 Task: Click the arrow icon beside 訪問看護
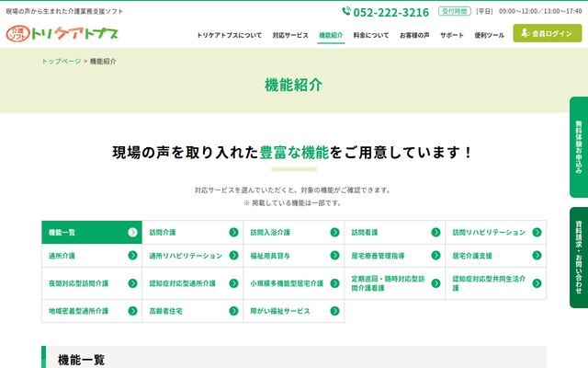pos(435,233)
